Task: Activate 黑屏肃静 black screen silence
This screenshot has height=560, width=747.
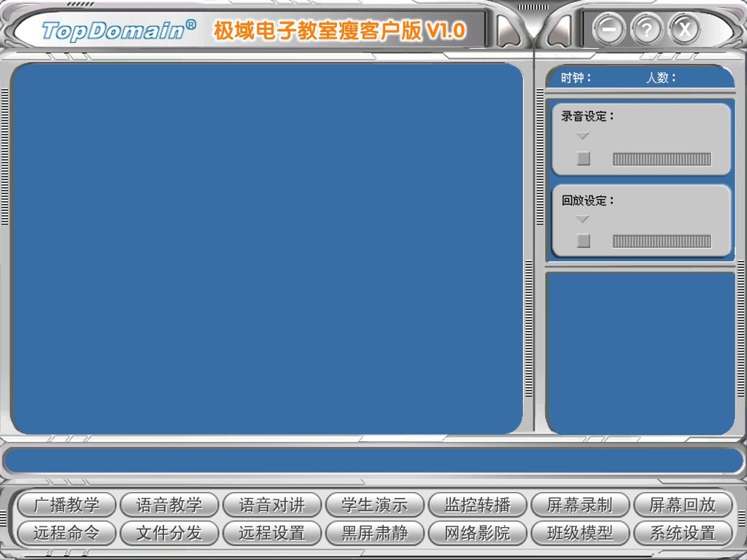Action: 375,532
